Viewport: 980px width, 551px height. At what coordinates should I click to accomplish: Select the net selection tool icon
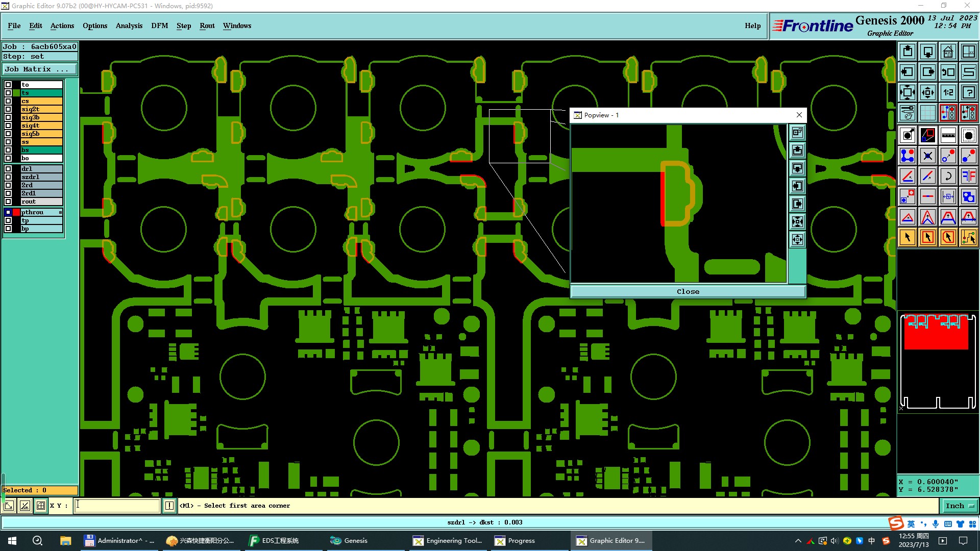pos(968,237)
